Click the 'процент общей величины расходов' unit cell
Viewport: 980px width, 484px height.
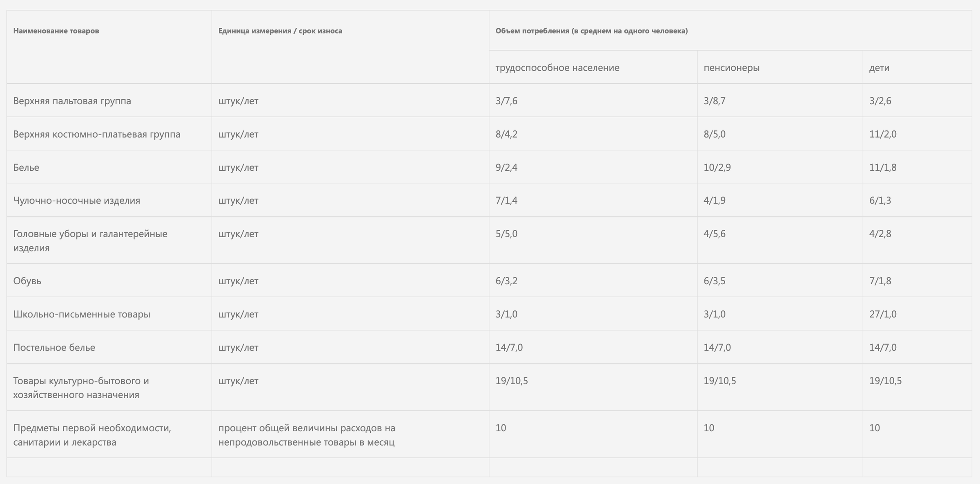point(307,435)
